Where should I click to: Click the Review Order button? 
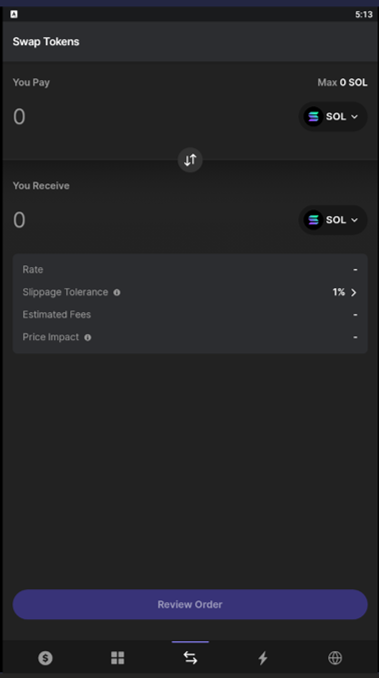tap(190, 604)
